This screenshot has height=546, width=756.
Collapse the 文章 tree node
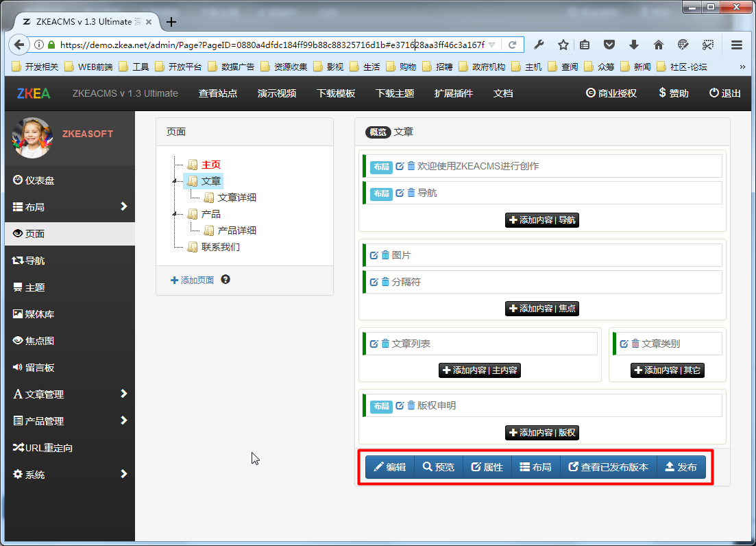(x=175, y=181)
